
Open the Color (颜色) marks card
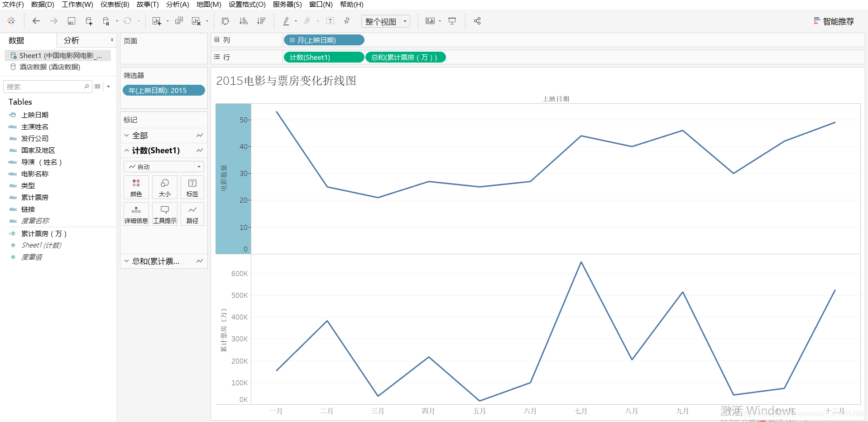click(x=136, y=187)
